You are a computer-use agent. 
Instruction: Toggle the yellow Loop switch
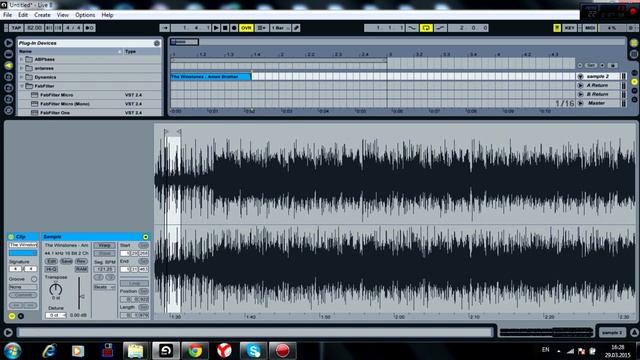(426, 28)
